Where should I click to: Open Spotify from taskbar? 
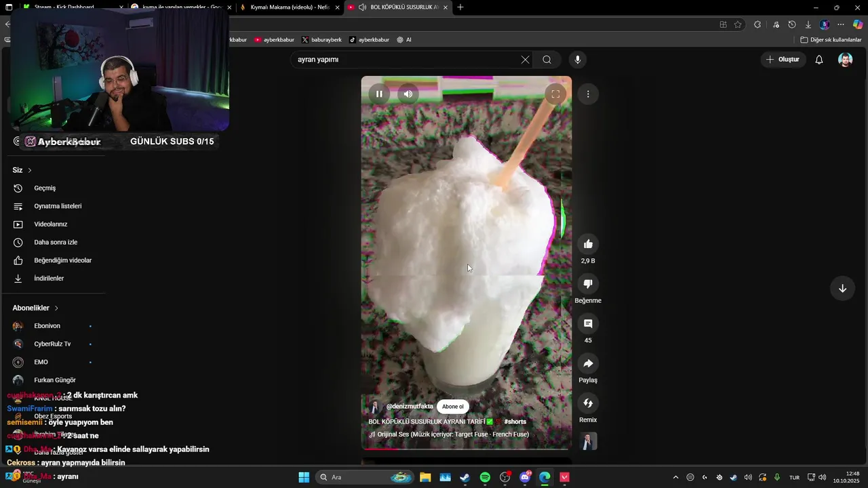pyautogui.click(x=485, y=477)
